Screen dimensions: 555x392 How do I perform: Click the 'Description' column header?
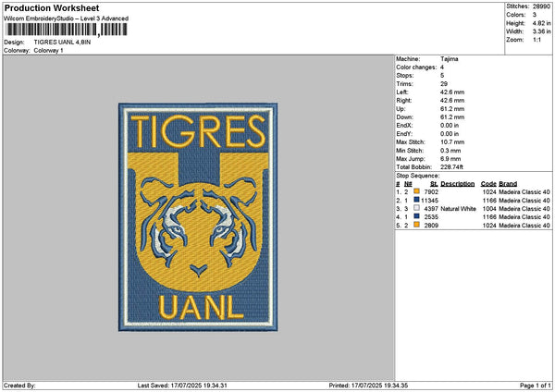(x=457, y=184)
